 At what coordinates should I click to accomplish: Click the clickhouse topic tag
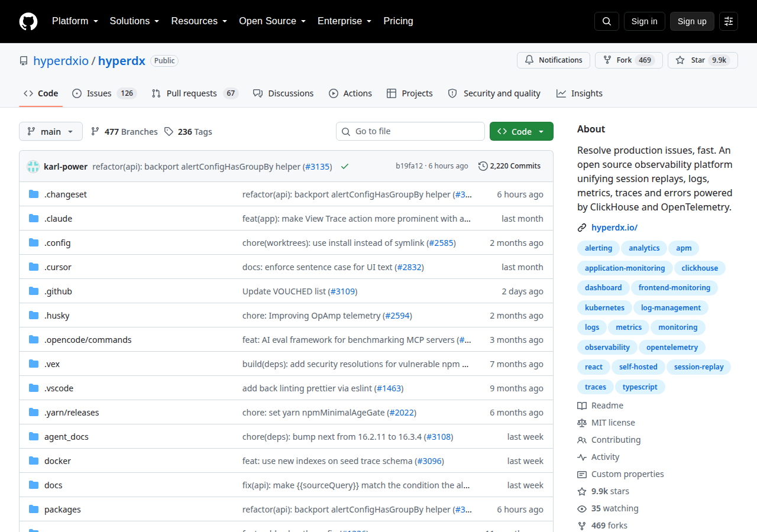[700, 268]
